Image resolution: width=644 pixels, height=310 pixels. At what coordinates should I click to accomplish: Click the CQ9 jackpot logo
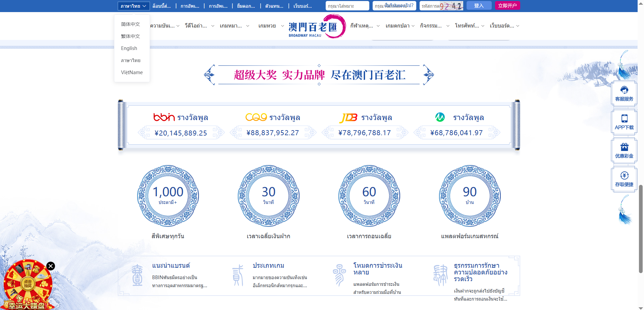point(256,117)
